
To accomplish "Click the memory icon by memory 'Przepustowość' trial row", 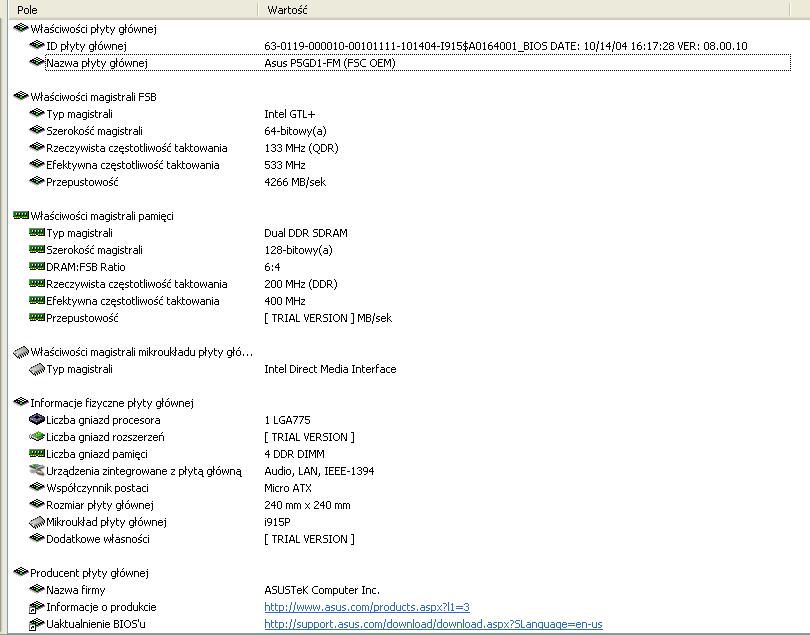I will tap(37, 317).
